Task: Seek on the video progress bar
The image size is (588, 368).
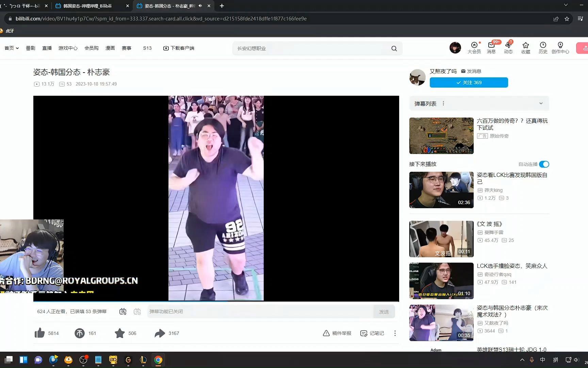Action: (x=216, y=301)
